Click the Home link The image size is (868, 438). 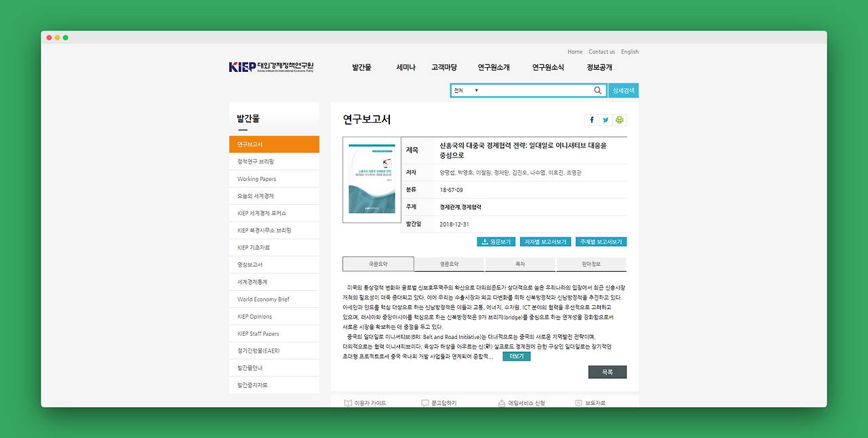coord(575,52)
